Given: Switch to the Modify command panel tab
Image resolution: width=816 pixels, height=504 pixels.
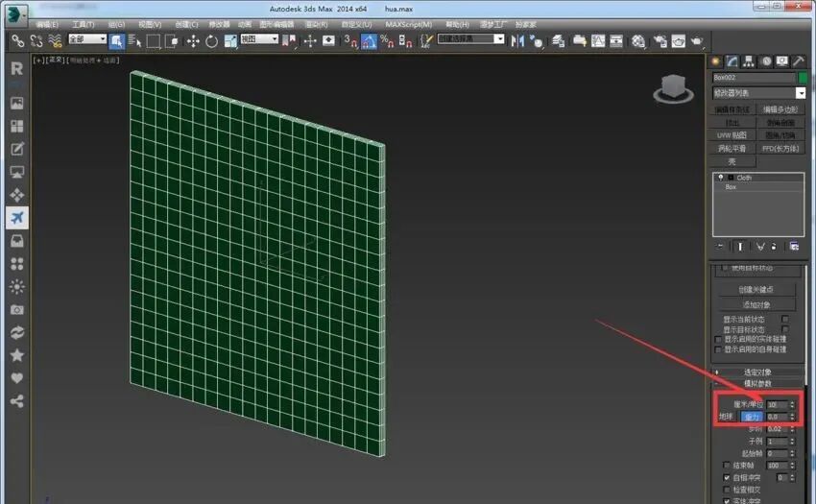Looking at the screenshot, I should click(x=732, y=61).
